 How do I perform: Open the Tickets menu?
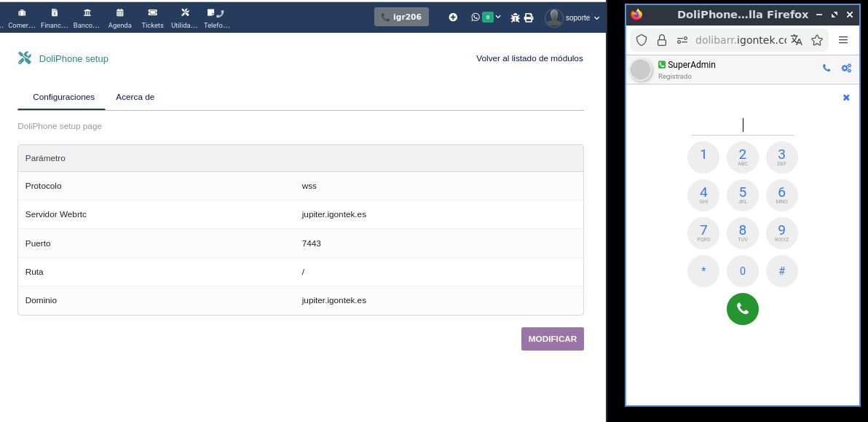pos(152,18)
